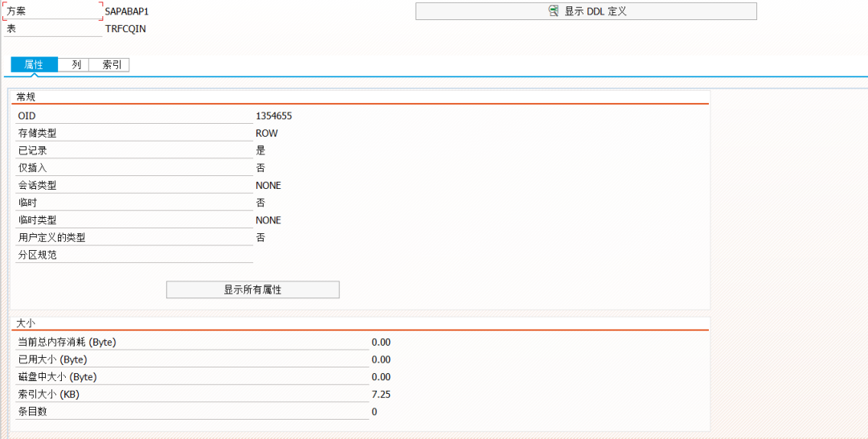Select schema value SAPABAP1
The height and width of the screenshot is (439, 868).
pos(127,11)
